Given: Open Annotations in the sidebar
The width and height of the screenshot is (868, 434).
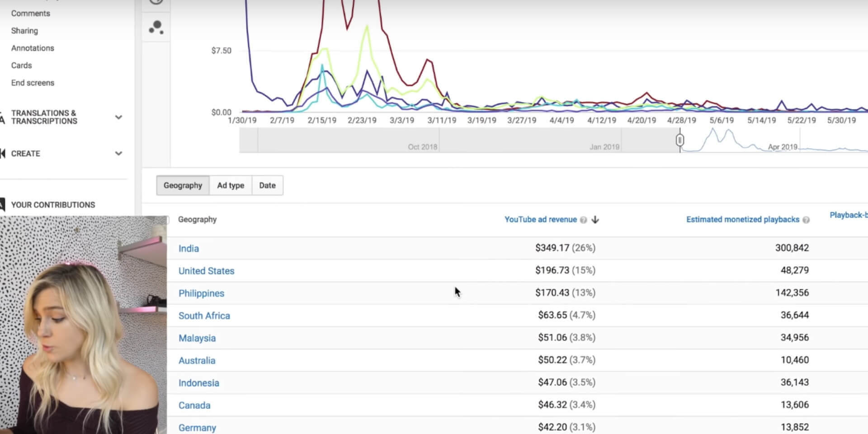Looking at the screenshot, I should [33, 48].
